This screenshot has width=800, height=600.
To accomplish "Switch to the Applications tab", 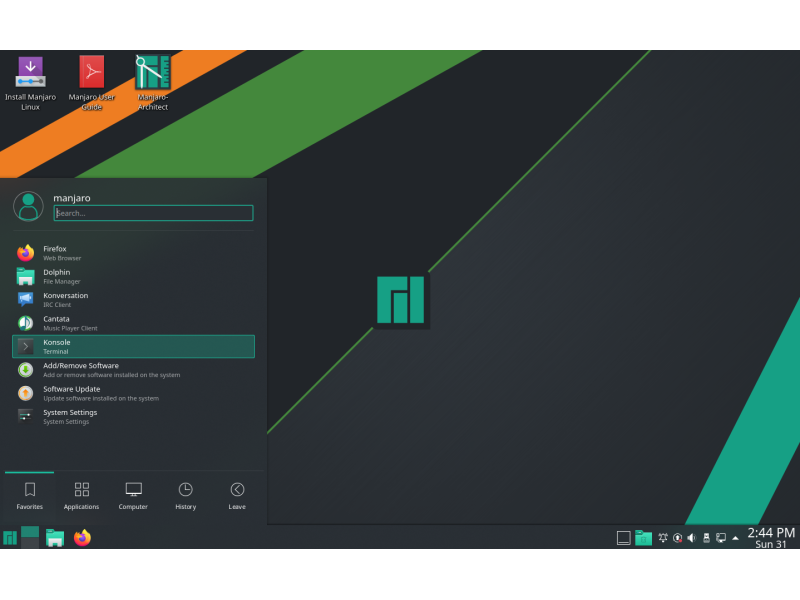I will tap(81, 496).
